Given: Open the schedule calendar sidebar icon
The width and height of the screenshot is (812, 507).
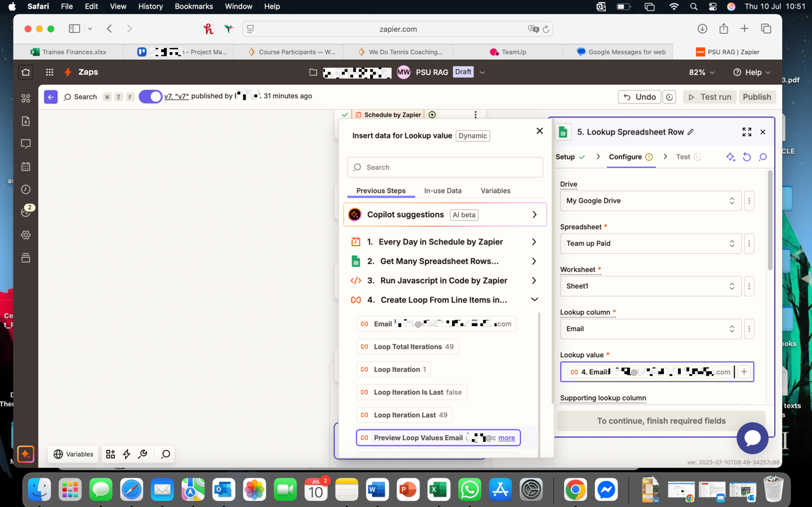Looking at the screenshot, I should 26,167.
